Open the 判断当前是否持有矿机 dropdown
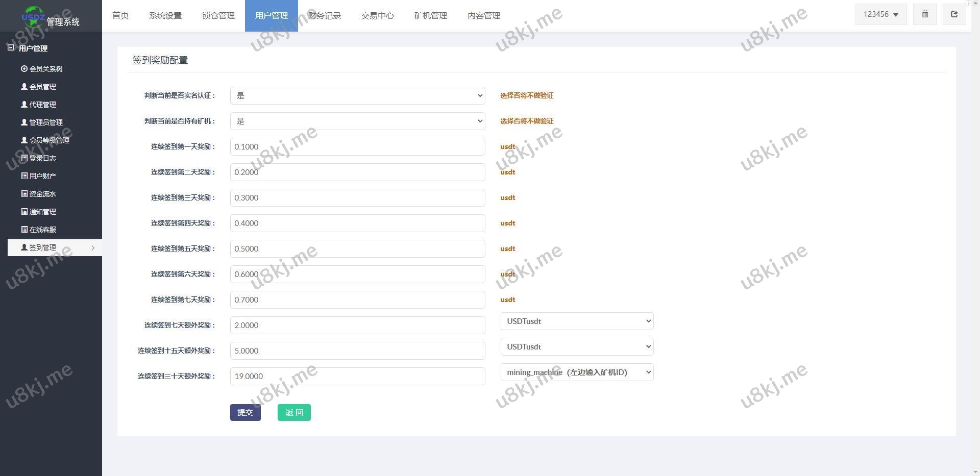The height and width of the screenshot is (476, 980). tap(357, 121)
